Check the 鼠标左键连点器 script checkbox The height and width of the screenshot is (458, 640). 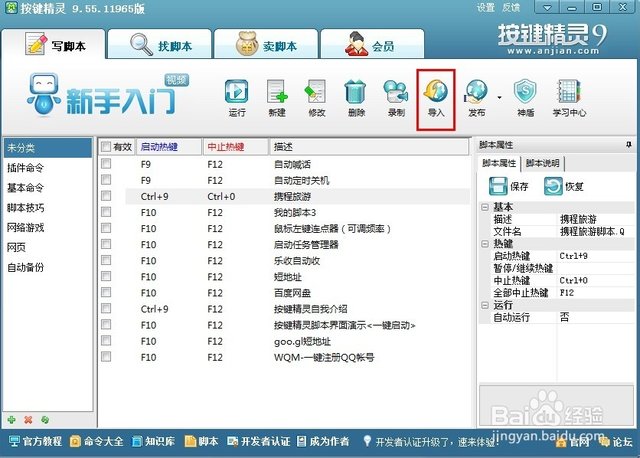tap(106, 228)
